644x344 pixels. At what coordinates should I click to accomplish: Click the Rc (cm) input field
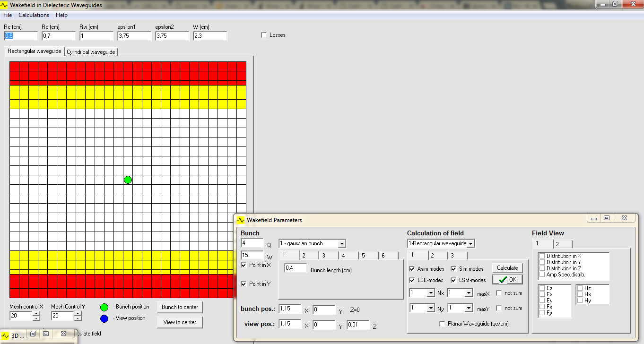pos(21,36)
